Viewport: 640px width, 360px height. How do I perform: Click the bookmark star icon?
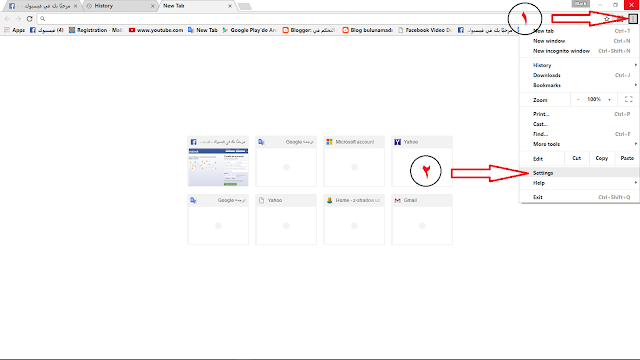click(x=607, y=19)
